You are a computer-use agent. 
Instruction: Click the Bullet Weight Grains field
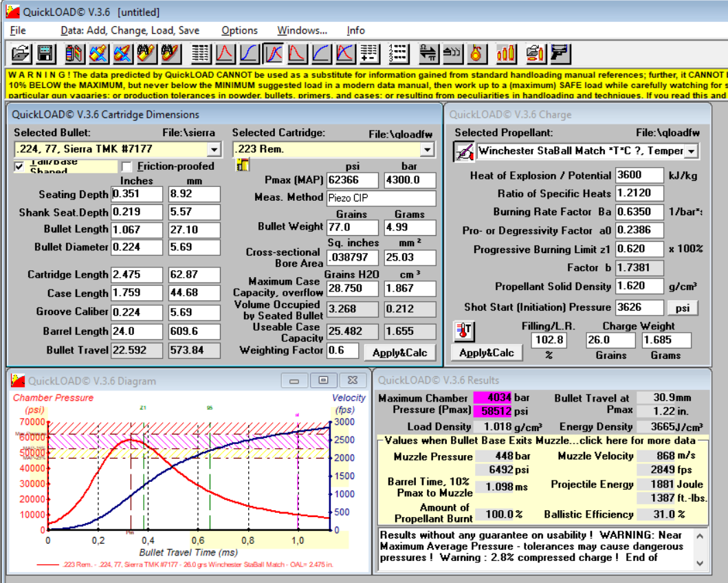pyautogui.click(x=353, y=228)
